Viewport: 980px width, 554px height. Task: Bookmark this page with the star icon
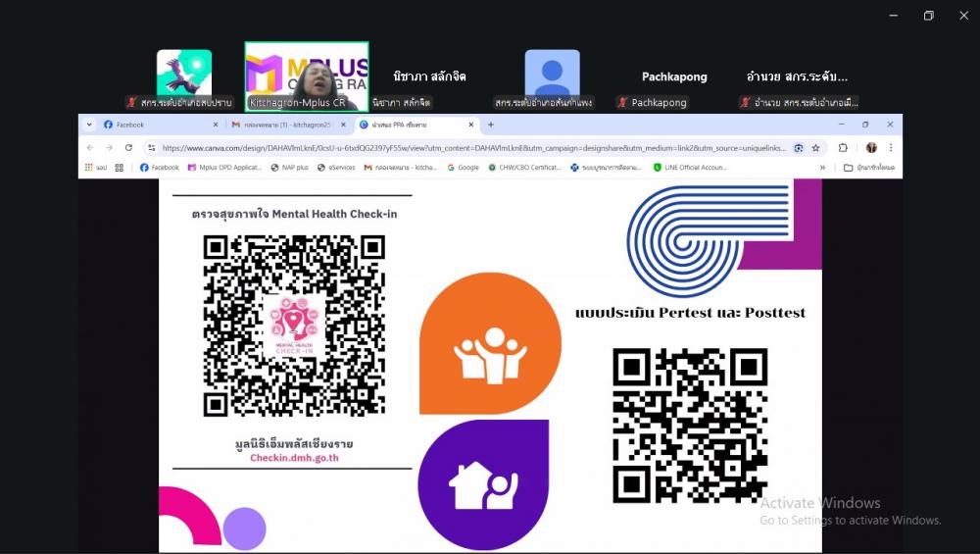coord(815,148)
